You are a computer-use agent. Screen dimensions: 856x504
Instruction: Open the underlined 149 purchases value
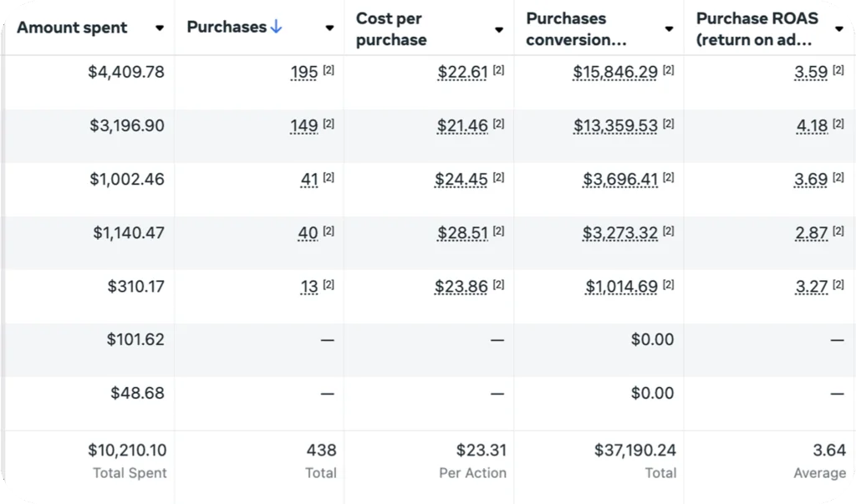pyautogui.click(x=304, y=126)
